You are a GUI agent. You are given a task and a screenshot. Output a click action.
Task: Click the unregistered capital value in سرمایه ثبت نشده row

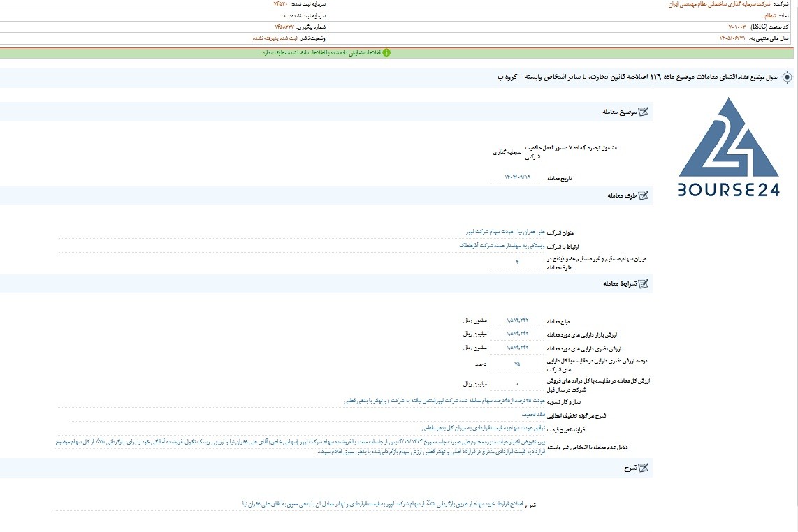click(x=285, y=16)
